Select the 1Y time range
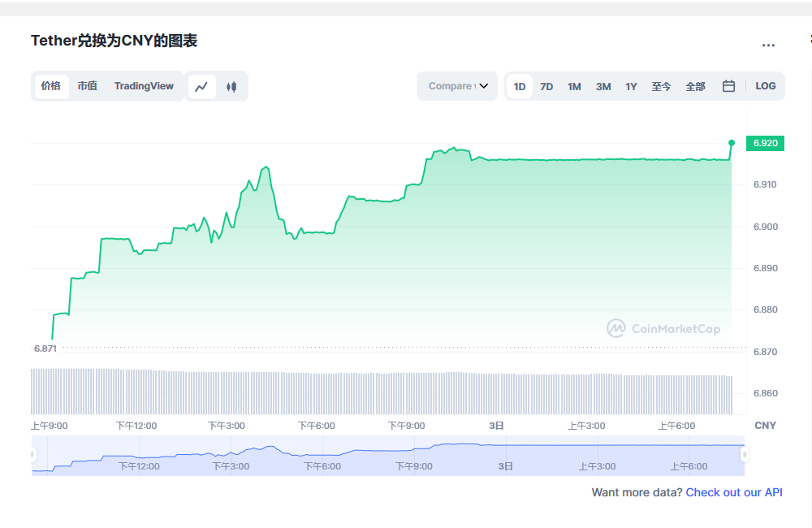 pyautogui.click(x=631, y=87)
